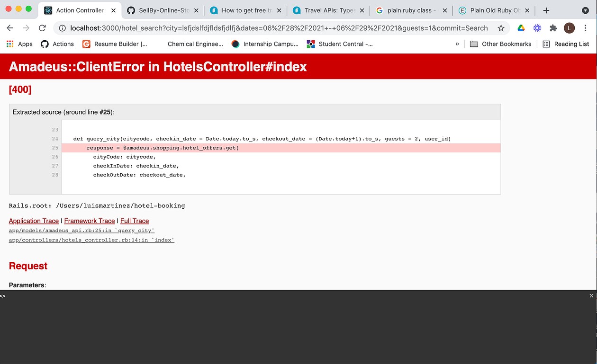
Task: Click the checkOutDate line 28
Action: (139, 175)
